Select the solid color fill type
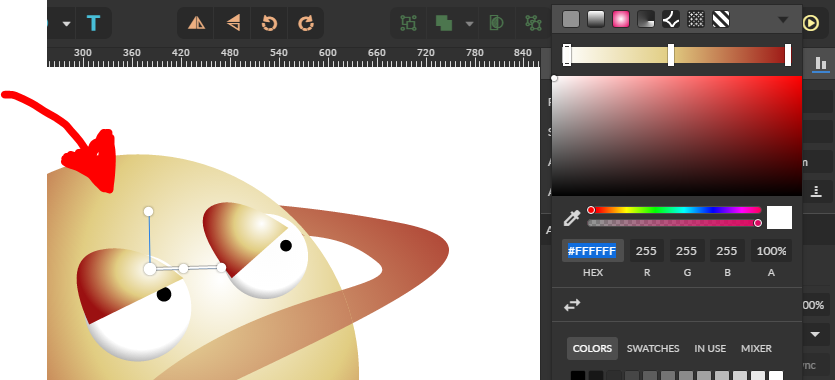 tap(571, 20)
